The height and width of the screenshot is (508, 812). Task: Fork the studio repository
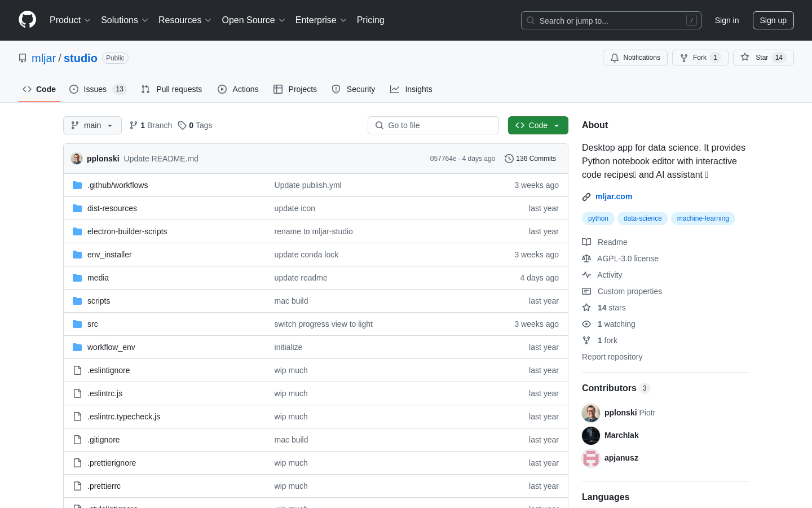click(x=700, y=58)
